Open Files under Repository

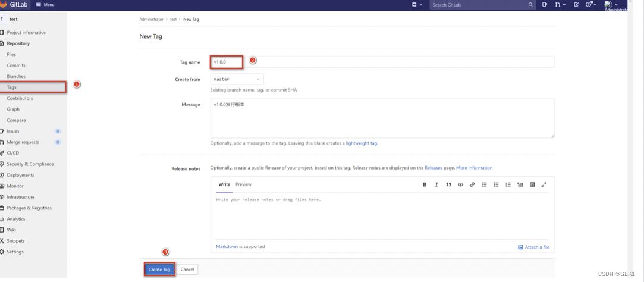pos(11,54)
